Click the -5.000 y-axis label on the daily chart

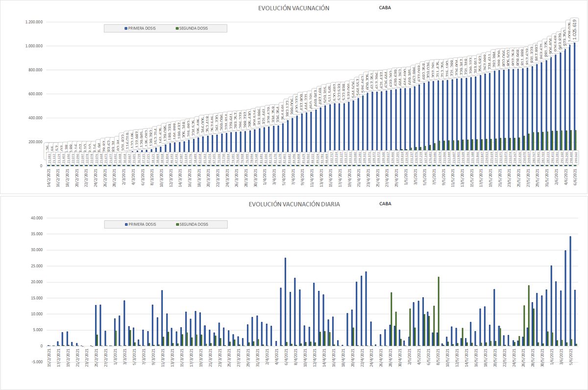tap(37, 362)
